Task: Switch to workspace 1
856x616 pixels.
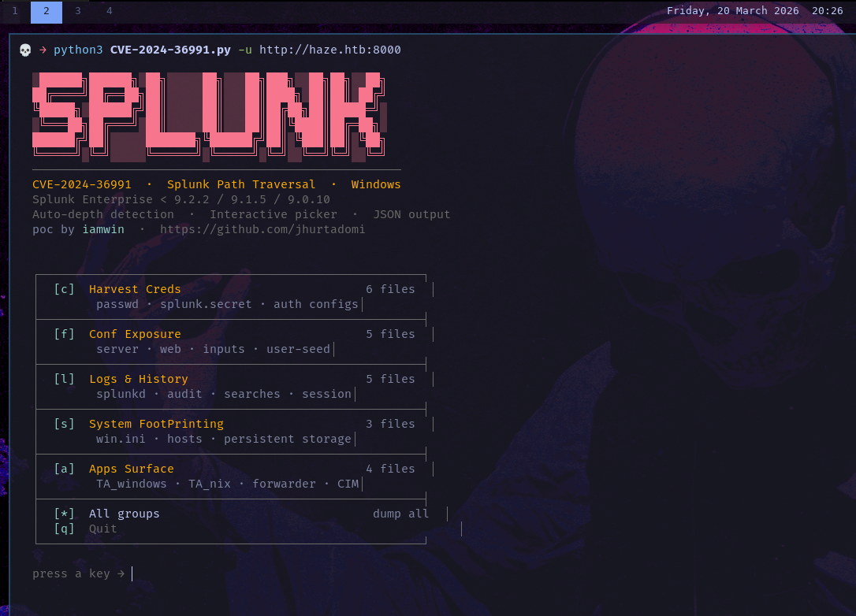Action: [15, 11]
